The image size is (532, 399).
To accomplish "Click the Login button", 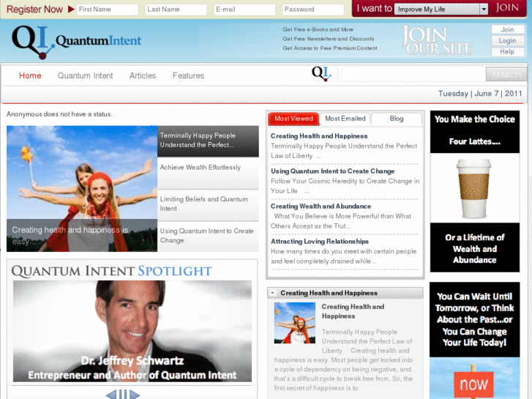I will click(x=508, y=41).
